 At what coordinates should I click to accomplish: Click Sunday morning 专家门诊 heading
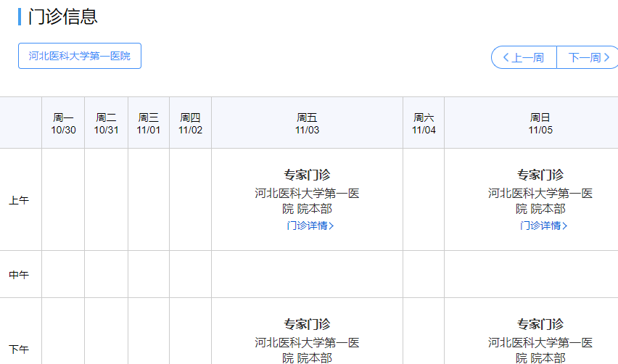pos(540,175)
